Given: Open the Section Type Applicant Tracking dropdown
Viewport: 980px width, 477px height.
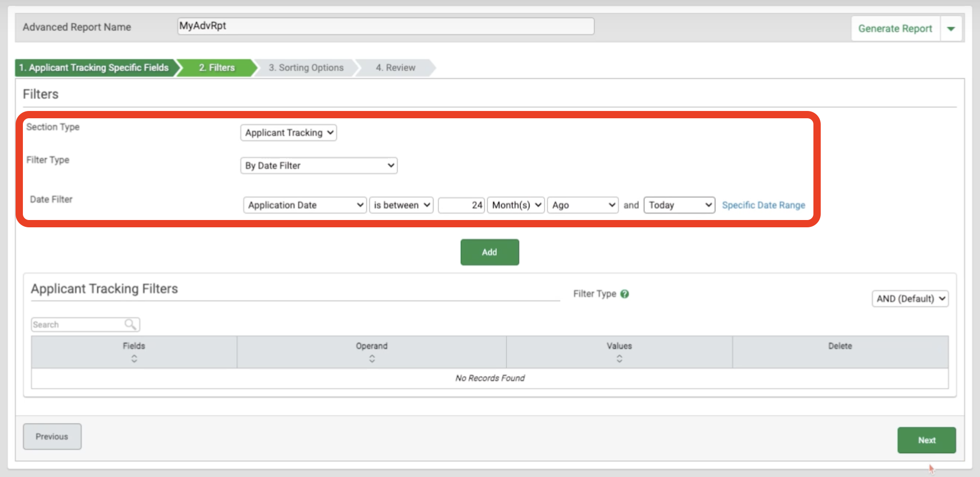Looking at the screenshot, I should point(288,132).
